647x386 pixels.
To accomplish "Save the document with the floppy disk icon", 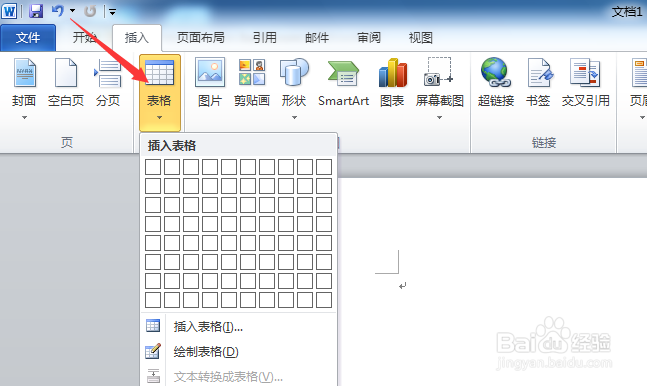I will [x=36, y=11].
